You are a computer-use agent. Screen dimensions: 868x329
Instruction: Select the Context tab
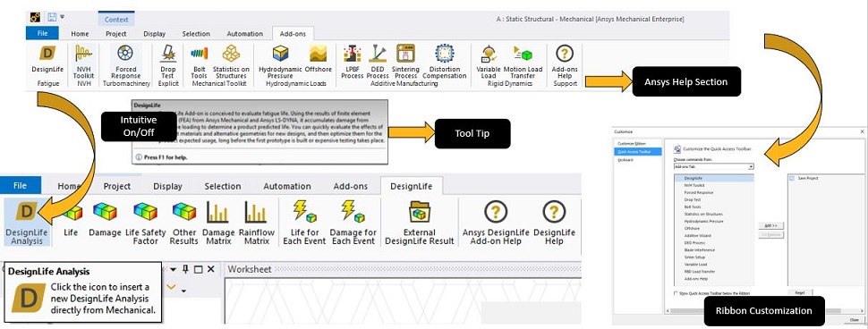[x=116, y=20]
